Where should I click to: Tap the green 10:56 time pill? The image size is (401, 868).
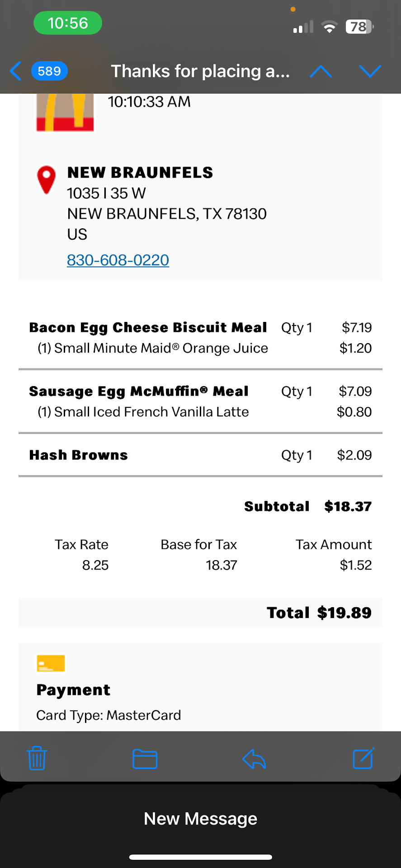[x=68, y=23]
